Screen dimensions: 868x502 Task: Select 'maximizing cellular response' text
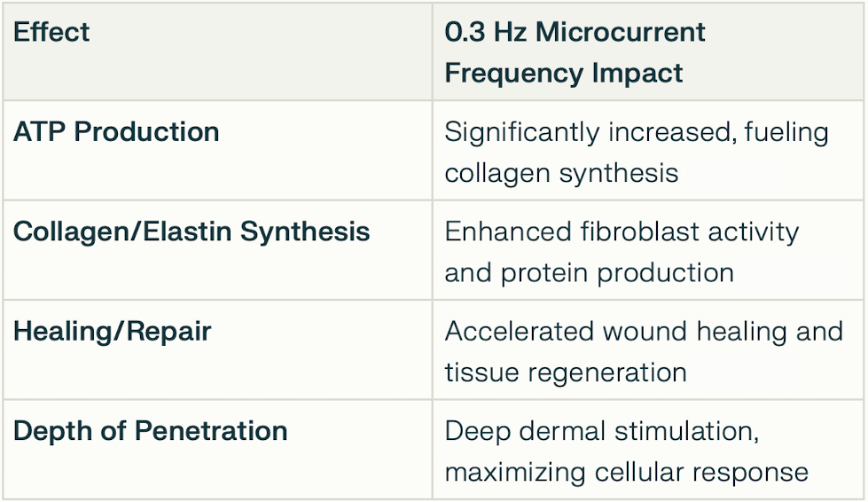626,473
